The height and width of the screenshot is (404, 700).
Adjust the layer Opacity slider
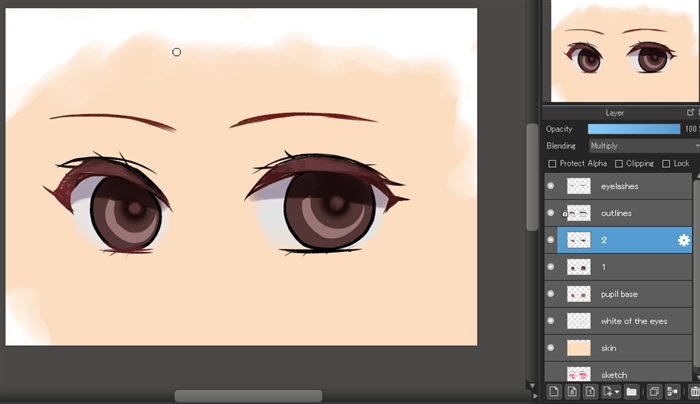(634, 129)
